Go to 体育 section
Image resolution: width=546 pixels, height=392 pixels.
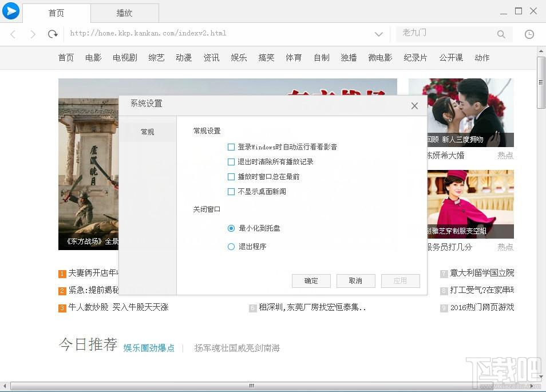tap(294, 58)
